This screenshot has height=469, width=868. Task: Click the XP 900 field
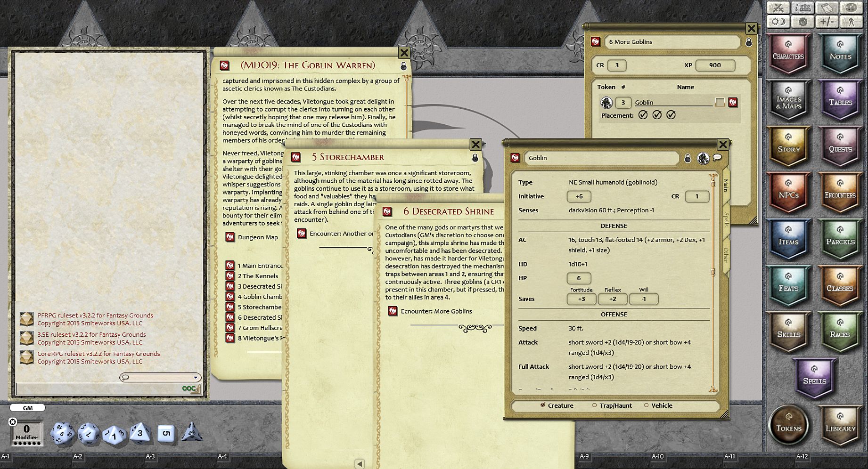click(715, 65)
